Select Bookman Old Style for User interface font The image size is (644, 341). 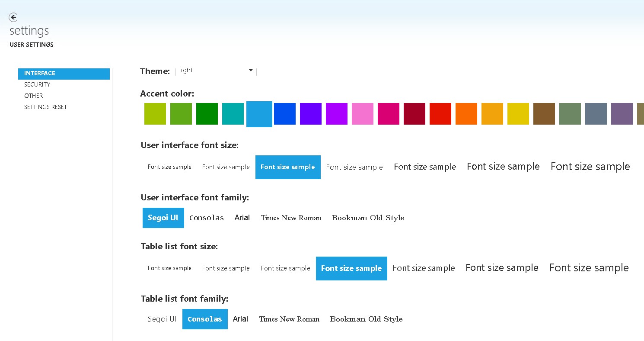click(x=368, y=218)
